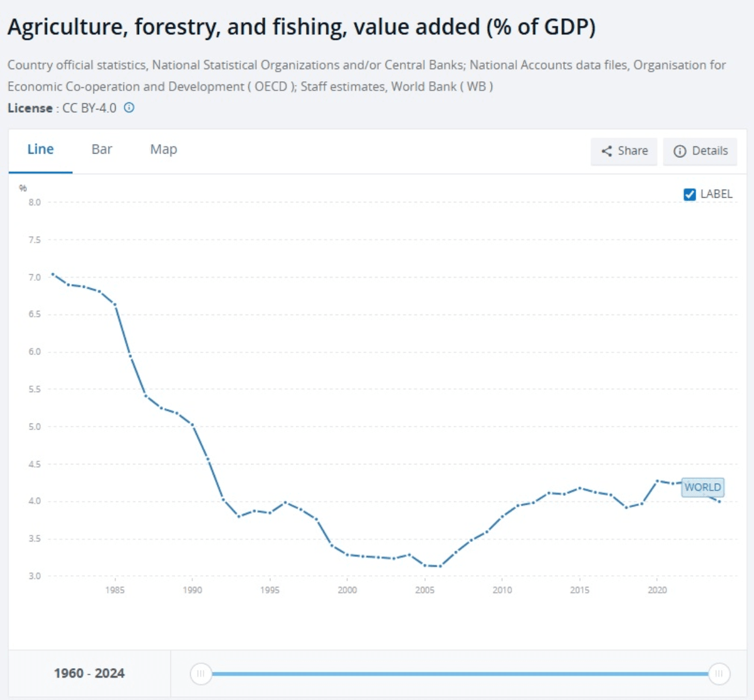
Task: Click the WORLD series label on the chart
Action: pos(702,487)
